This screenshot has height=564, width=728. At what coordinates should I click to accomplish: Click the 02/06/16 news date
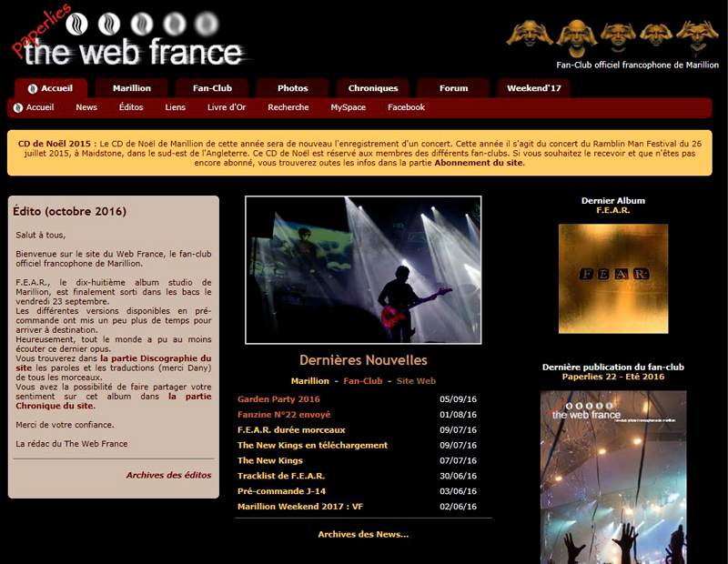pos(458,507)
